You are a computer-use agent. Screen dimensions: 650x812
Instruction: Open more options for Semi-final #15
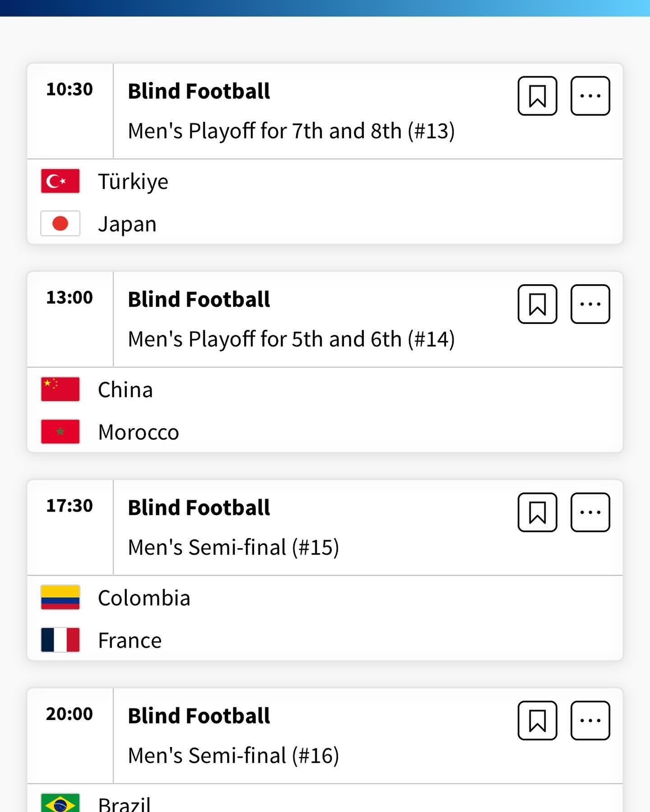(x=590, y=512)
